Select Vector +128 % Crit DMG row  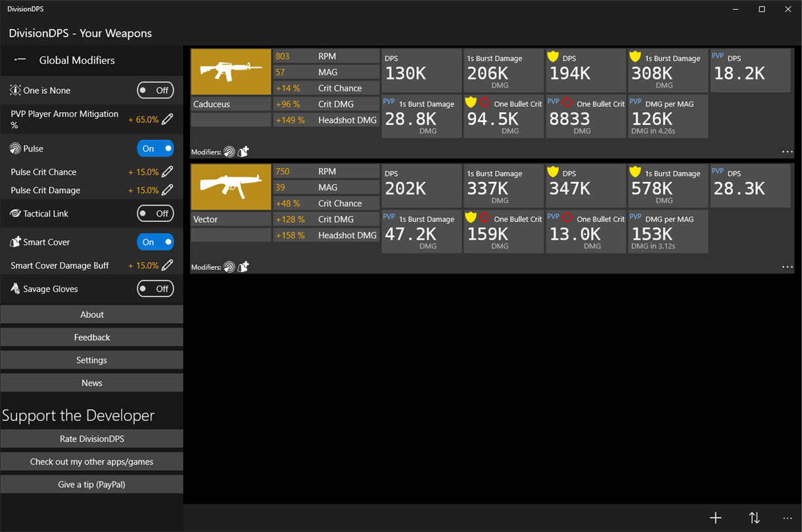(x=326, y=219)
